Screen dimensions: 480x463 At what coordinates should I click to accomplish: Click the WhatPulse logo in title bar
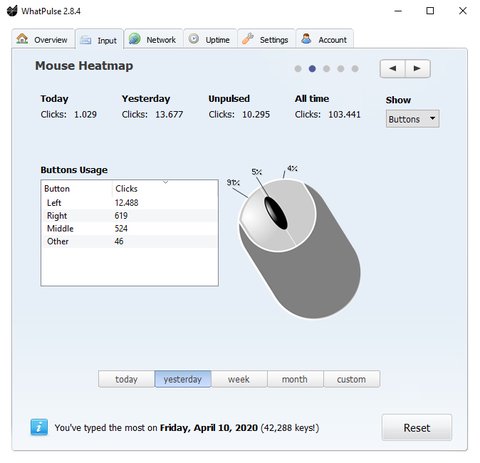12,11
